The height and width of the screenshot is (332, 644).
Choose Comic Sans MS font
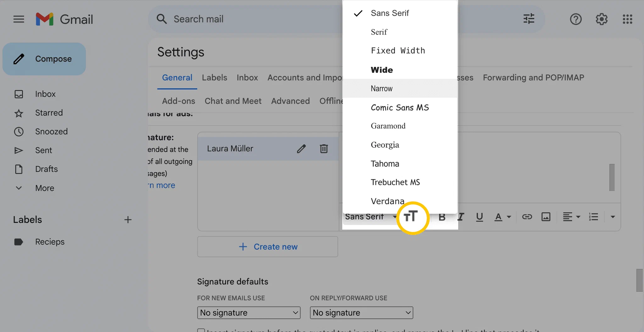[400, 107]
